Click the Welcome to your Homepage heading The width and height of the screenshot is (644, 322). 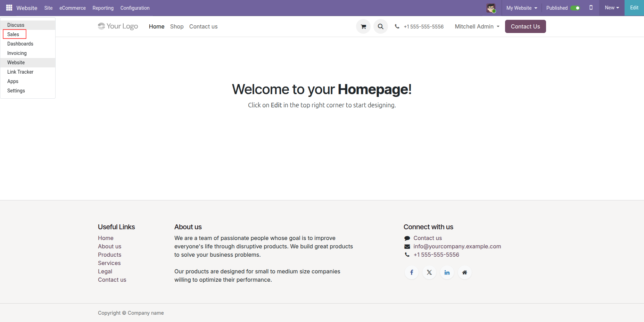[x=322, y=89]
